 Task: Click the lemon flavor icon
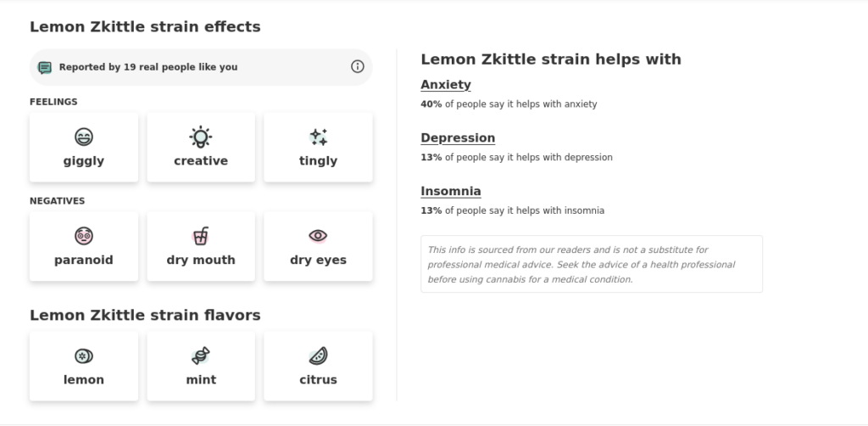click(x=84, y=356)
